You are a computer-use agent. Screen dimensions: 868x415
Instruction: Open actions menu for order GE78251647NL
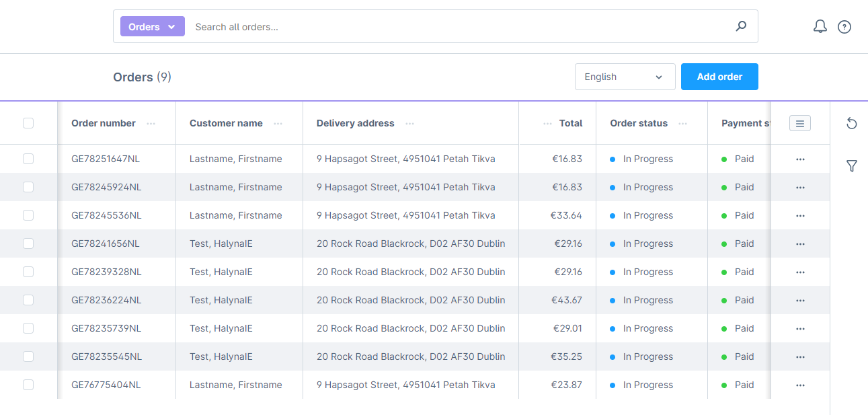[x=799, y=159]
